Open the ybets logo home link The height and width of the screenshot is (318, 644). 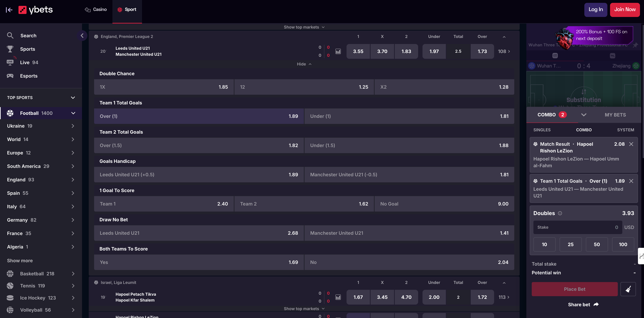click(35, 10)
